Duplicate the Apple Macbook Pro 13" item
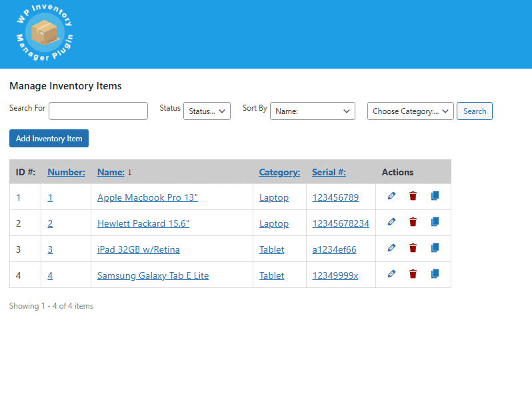532x408 pixels. 435,196
